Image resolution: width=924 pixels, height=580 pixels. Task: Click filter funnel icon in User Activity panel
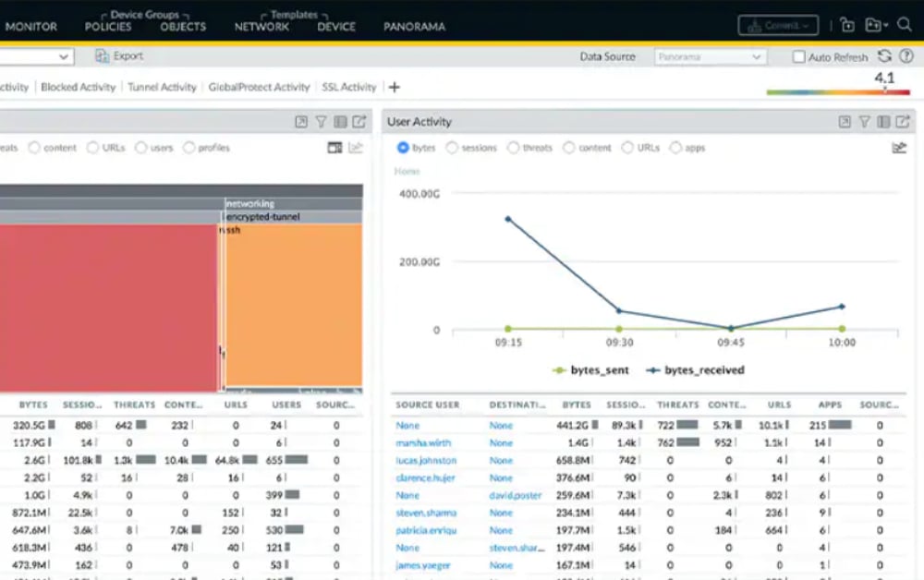865,122
